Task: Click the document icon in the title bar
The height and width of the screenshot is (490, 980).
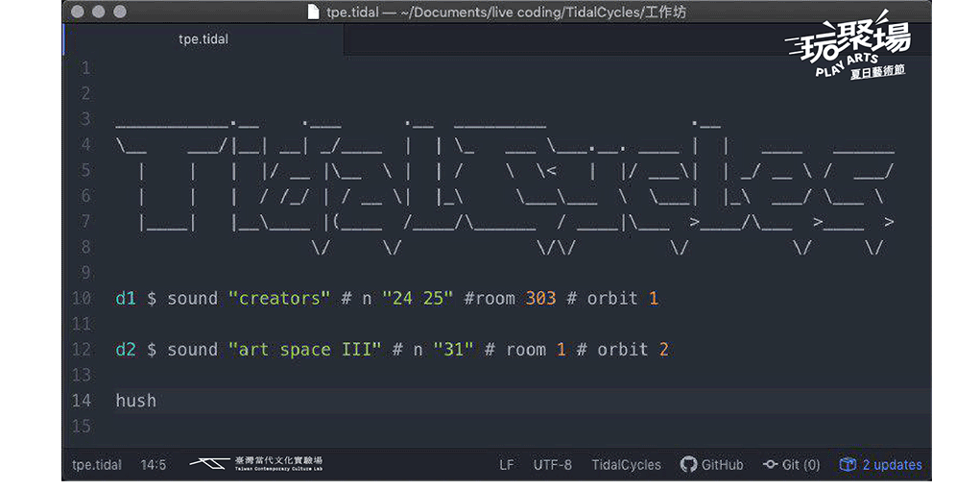Action: pos(313,12)
